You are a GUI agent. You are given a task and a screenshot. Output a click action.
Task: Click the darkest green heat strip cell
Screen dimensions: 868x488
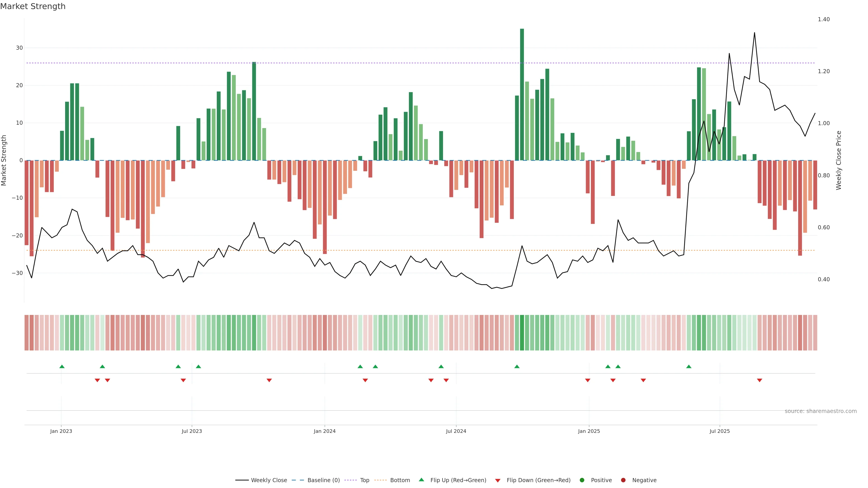(x=522, y=333)
